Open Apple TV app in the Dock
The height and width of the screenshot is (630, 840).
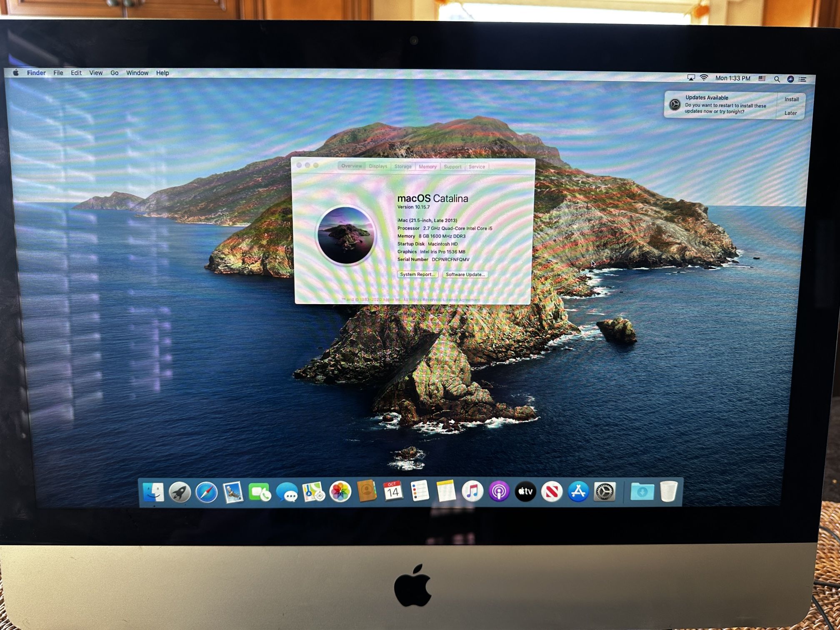(x=525, y=492)
